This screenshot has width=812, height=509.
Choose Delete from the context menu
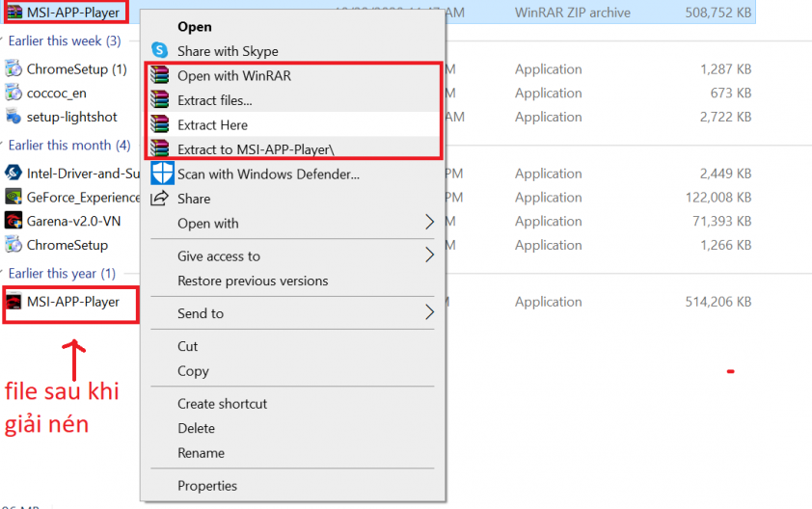(x=196, y=428)
